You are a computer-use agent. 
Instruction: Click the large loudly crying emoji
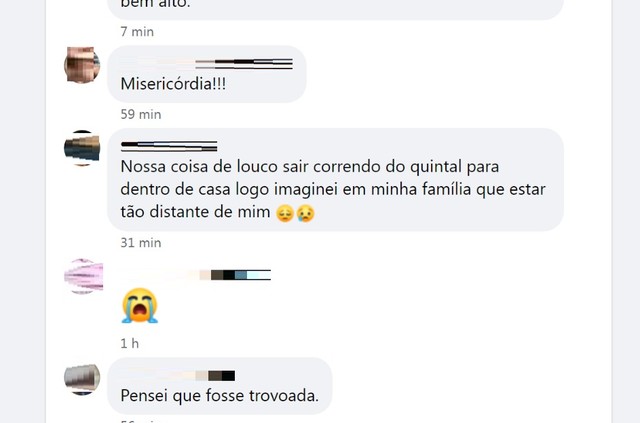[140, 306]
